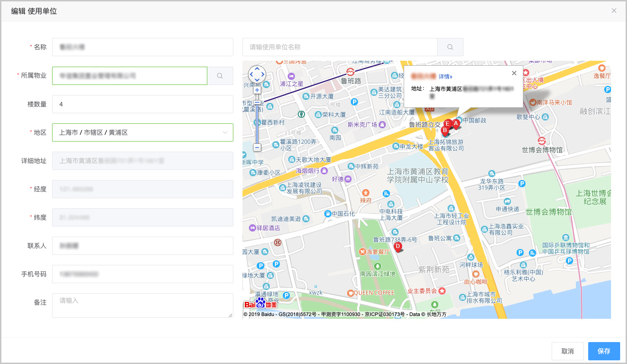The height and width of the screenshot is (364, 627).
Task: Click the 荣科大厦 building icon
Action: 318,115
